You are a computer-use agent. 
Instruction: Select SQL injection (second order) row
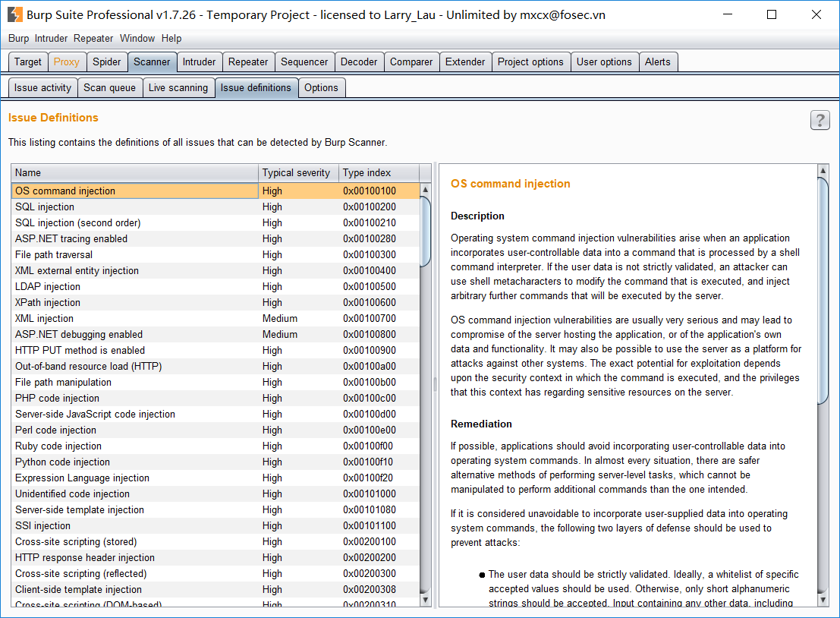[216, 223]
